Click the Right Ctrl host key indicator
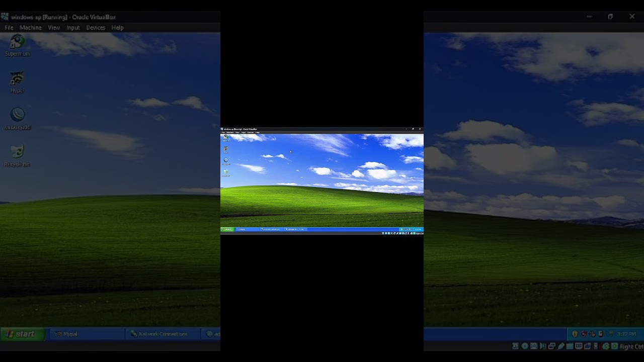The height and width of the screenshot is (362, 644). click(631, 346)
